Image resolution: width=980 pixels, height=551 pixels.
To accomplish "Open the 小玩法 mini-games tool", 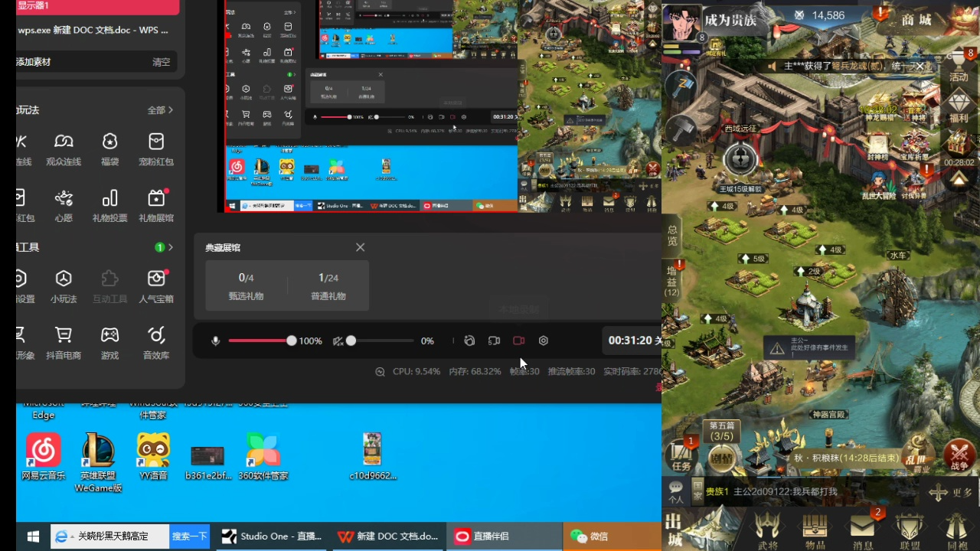I will click(64, 286).
